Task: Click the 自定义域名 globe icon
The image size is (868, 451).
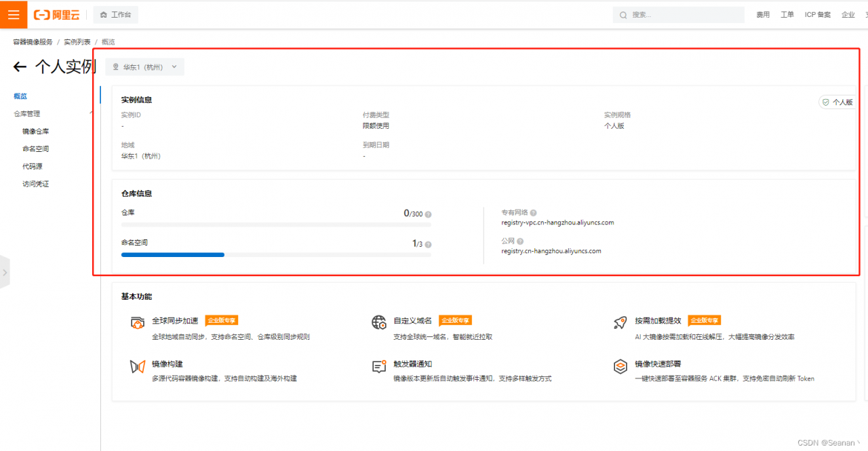Action: click(378, 323)
